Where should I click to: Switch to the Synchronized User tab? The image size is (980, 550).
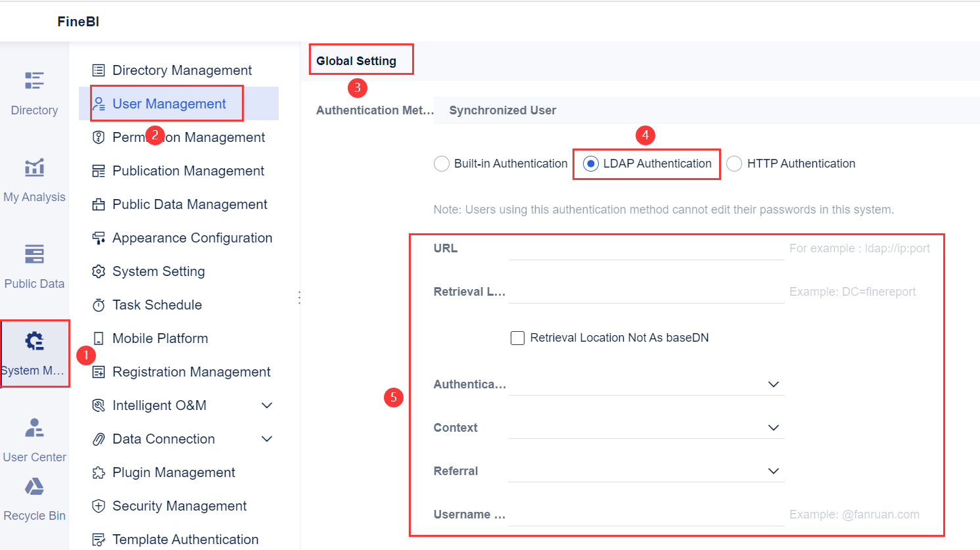coord(502,110)
